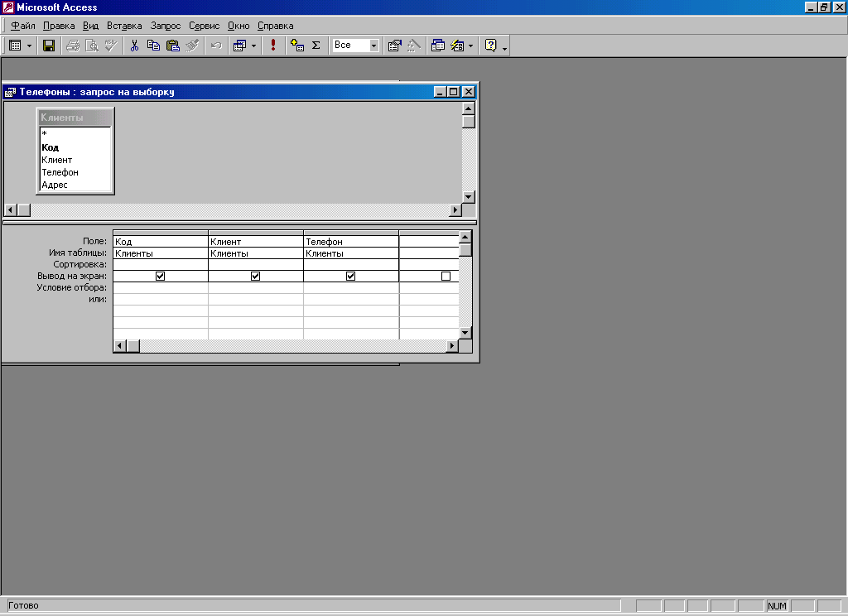The width and height of the screenshot is (848, 616).
Task: Click table pane scroll down arrow
Action: tap(469, 197)
